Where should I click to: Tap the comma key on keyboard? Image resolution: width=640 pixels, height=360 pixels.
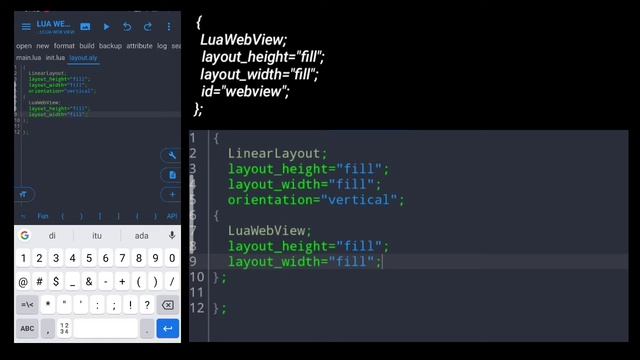point(48,329)
